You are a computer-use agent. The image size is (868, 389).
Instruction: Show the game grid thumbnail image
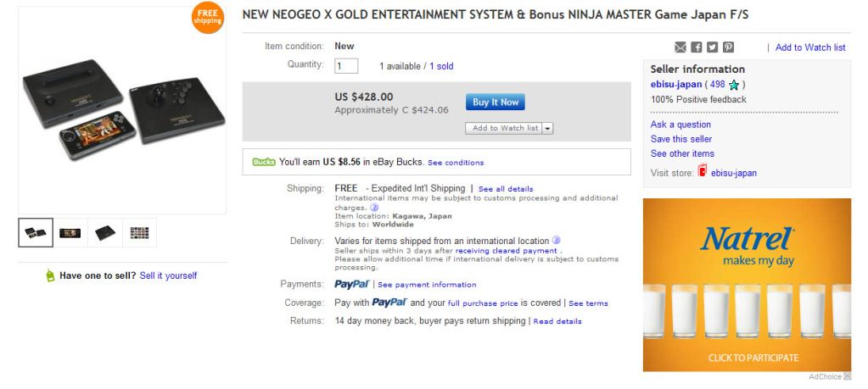tap(139, 232)
